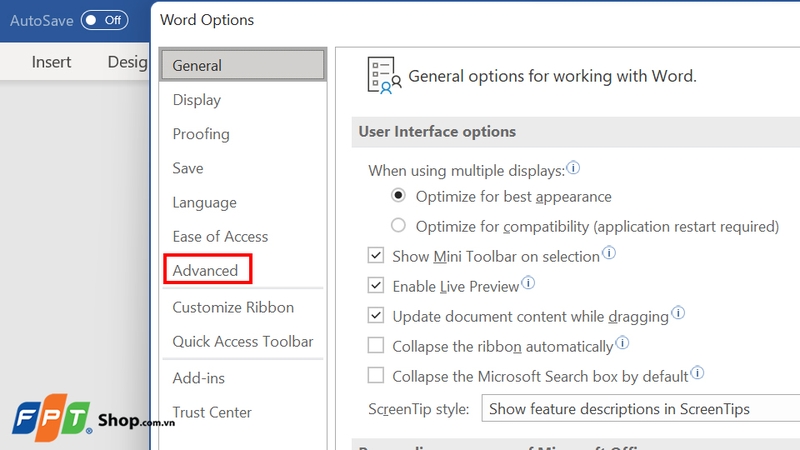
Task: Open Trust Center settings
Action: coord(212,412)
